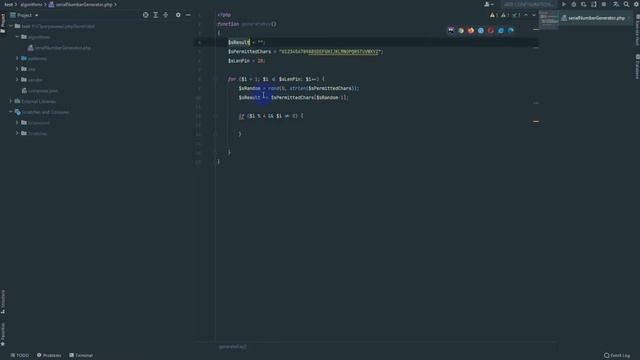This screenshot has width=640, height=360.
Task: Click the translate icon beside search
Action: pos(616,4)
